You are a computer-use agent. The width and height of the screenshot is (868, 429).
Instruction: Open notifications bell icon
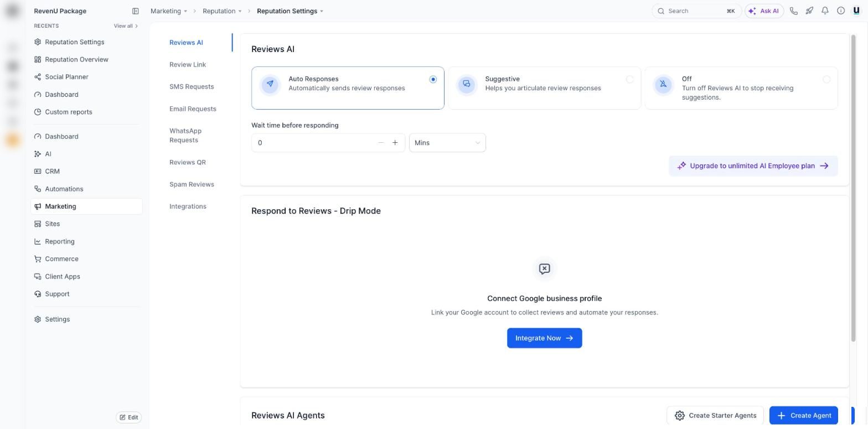825,11
